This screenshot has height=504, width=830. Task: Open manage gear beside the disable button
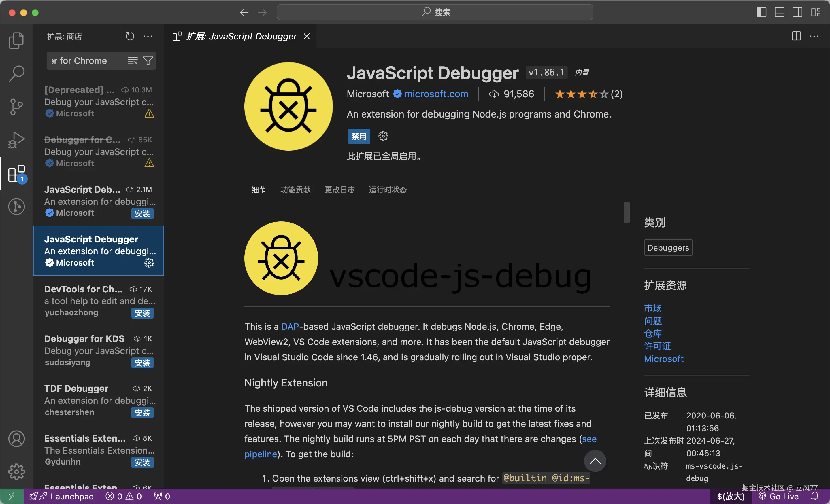click(x=383, y=136)
